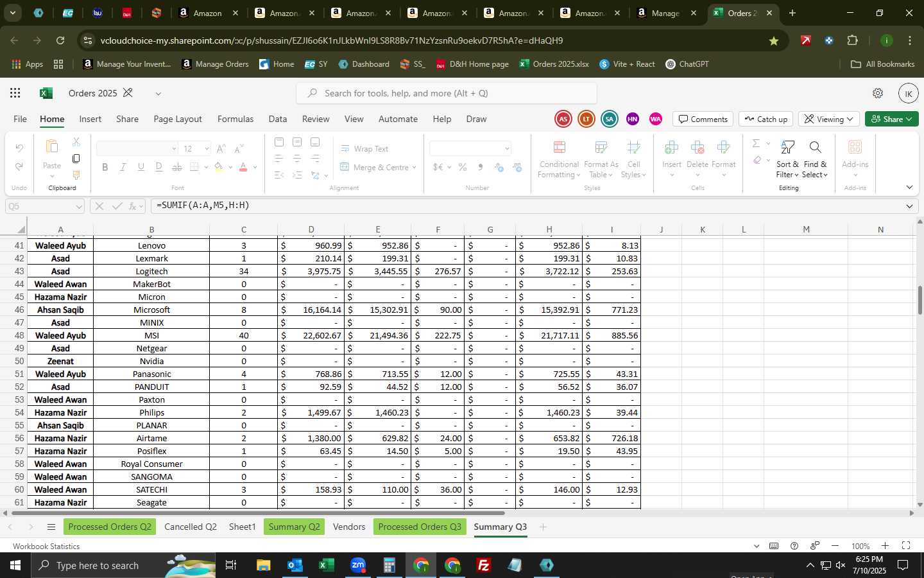
Task: Click the Double Underline icon
Action: pyautogui.click(x=159, y=167)
